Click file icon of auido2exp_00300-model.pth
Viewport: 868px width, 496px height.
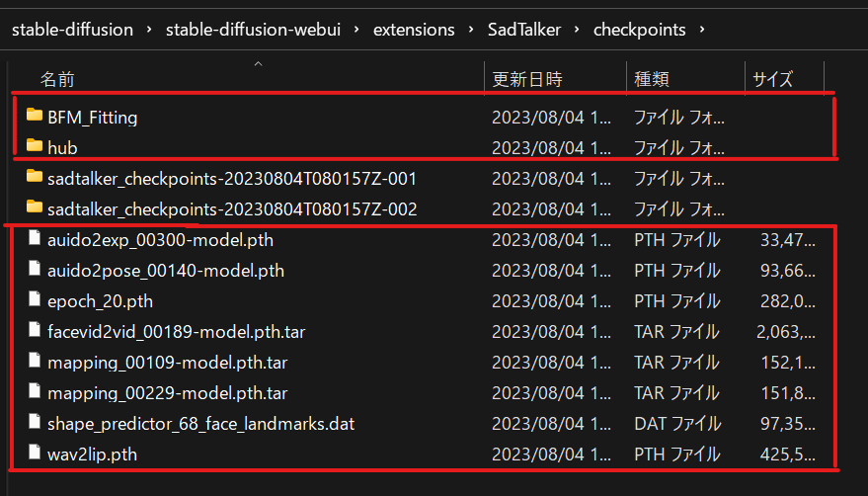point(35,238)
